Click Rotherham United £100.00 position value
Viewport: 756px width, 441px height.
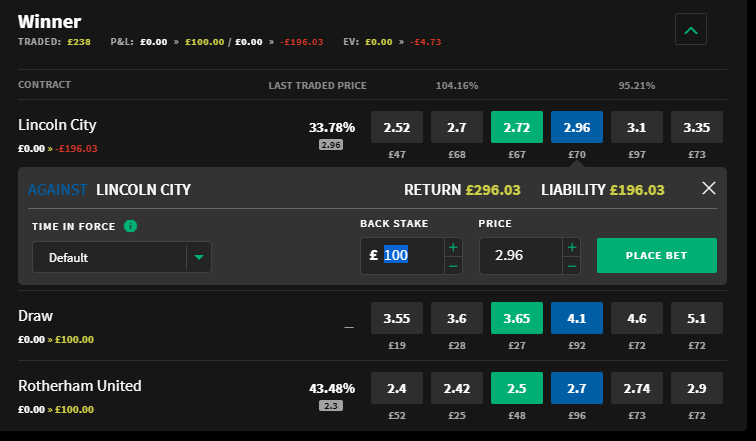(74, 410)
